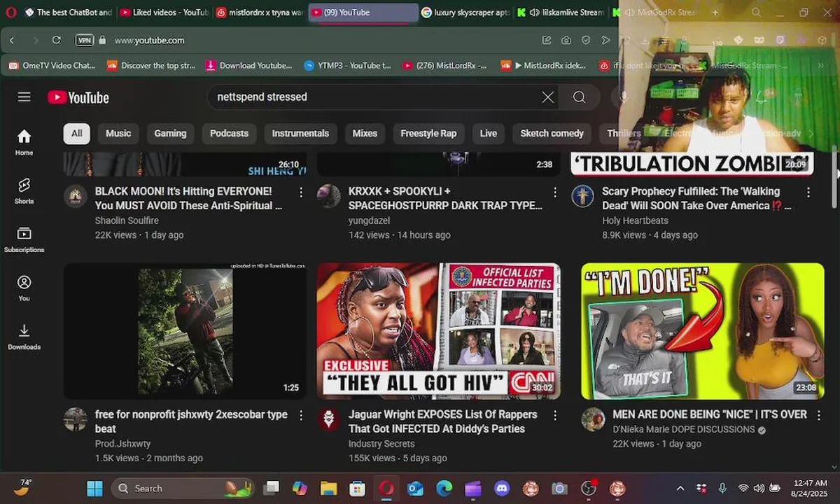Switch to The best ChatBot browser tab
The width and height of the screenshot is (840, 504).
pos(68,13)
